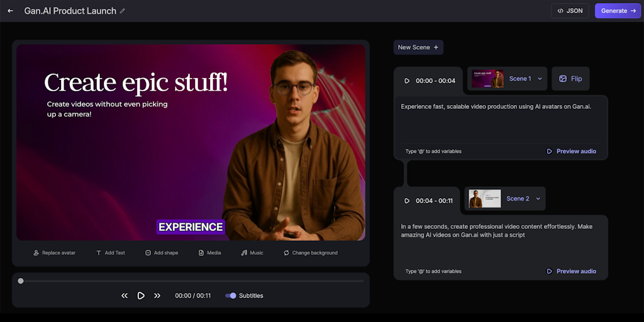Expand the Scene 2 dropdown chevron
Viewport: 644px width, 322px height.
(x=538, y=198)
